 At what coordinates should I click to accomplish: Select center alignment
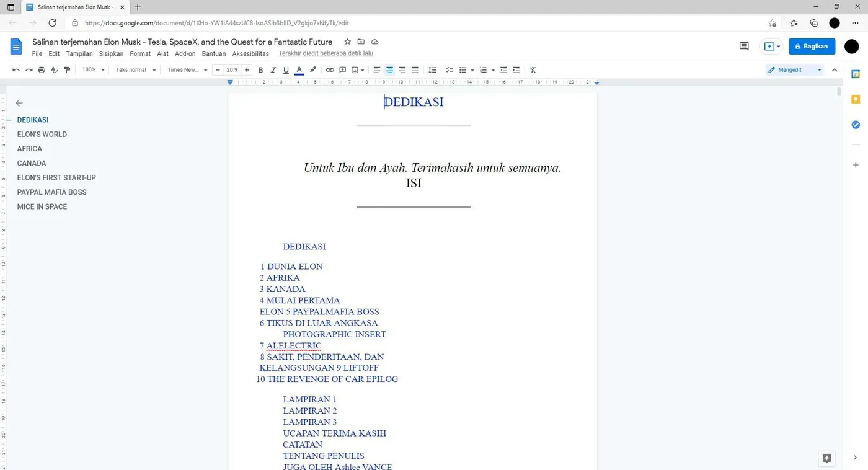coord(389,70)
